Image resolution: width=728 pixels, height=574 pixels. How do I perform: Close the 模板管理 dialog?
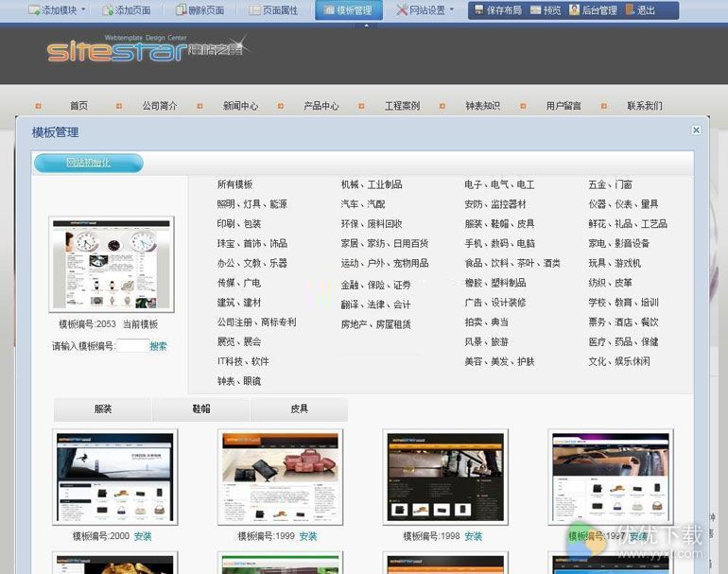tap(696, 130)
